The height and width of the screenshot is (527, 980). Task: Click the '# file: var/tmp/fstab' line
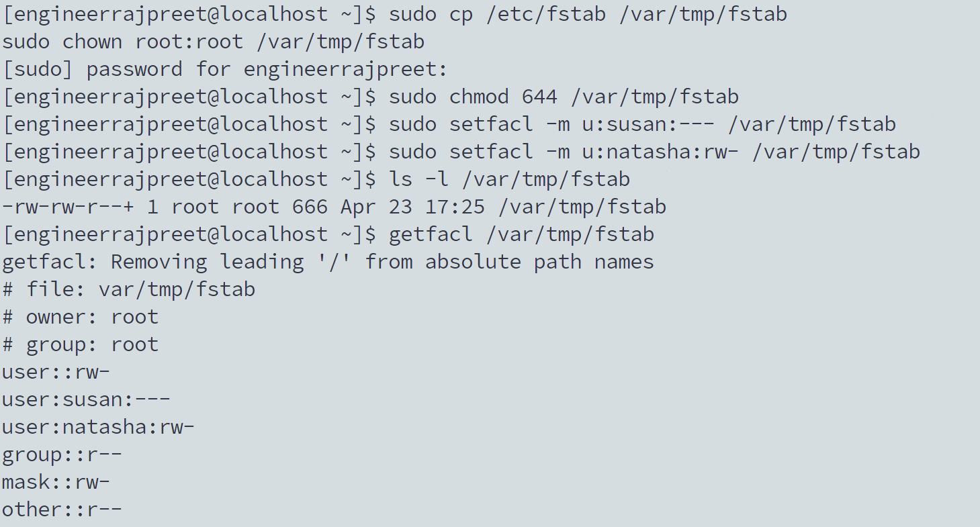pos(129,289)
